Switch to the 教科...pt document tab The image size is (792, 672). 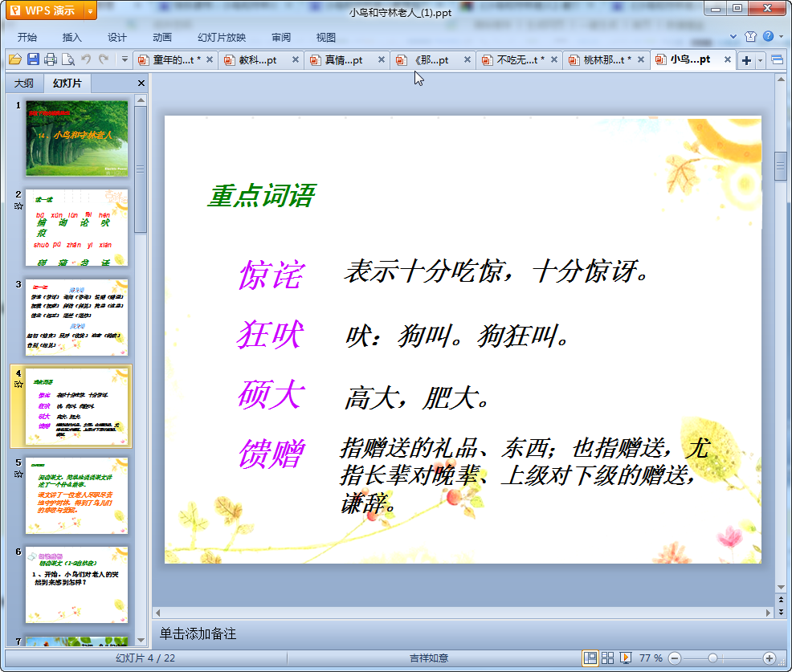(256, 60)
